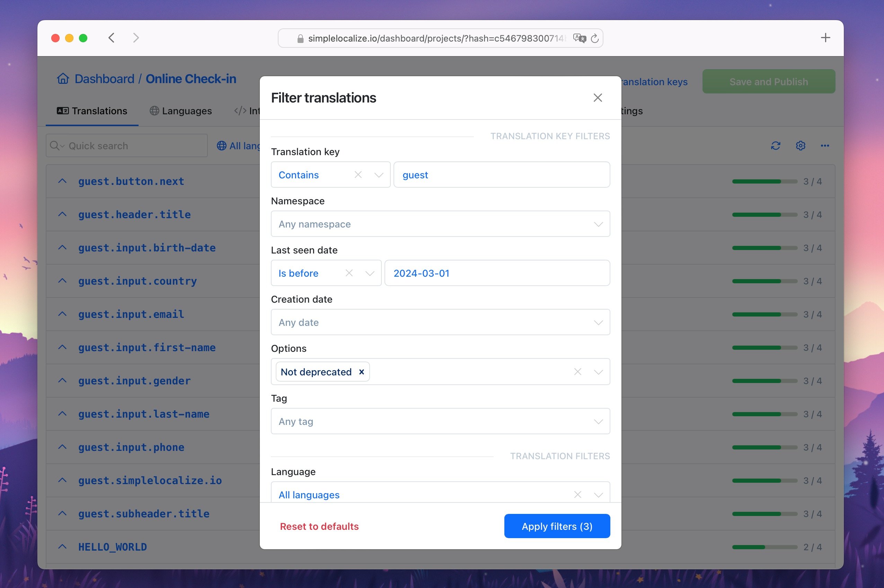Click Apply filters (3) button
This screenshot has height=588, width=884.
pos(557,526)
